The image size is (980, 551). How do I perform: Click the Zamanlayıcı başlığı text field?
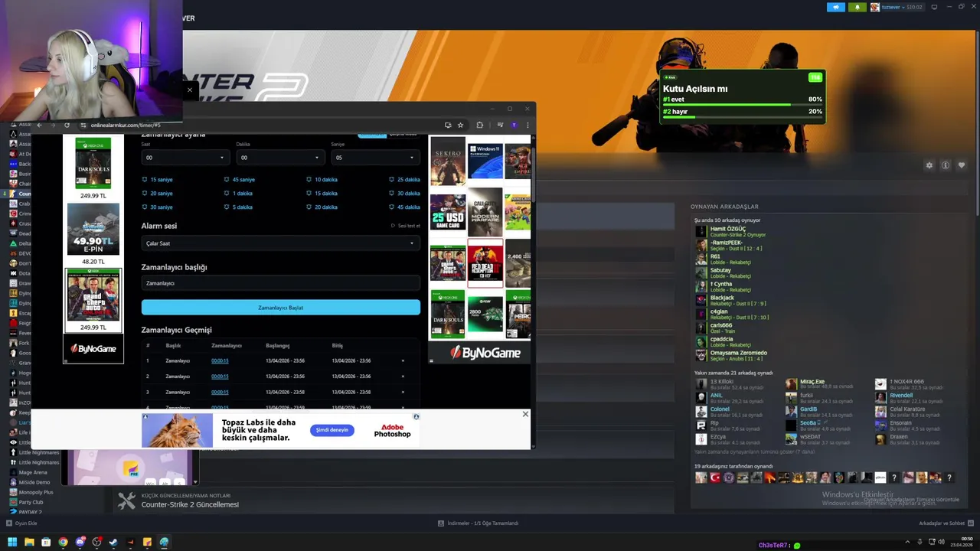tap(280, 283)
